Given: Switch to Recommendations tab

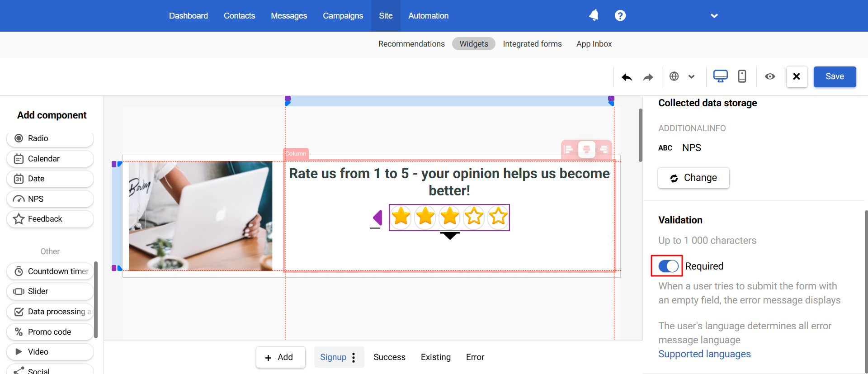Looking at the screenshot, I should tap(411, 44).
